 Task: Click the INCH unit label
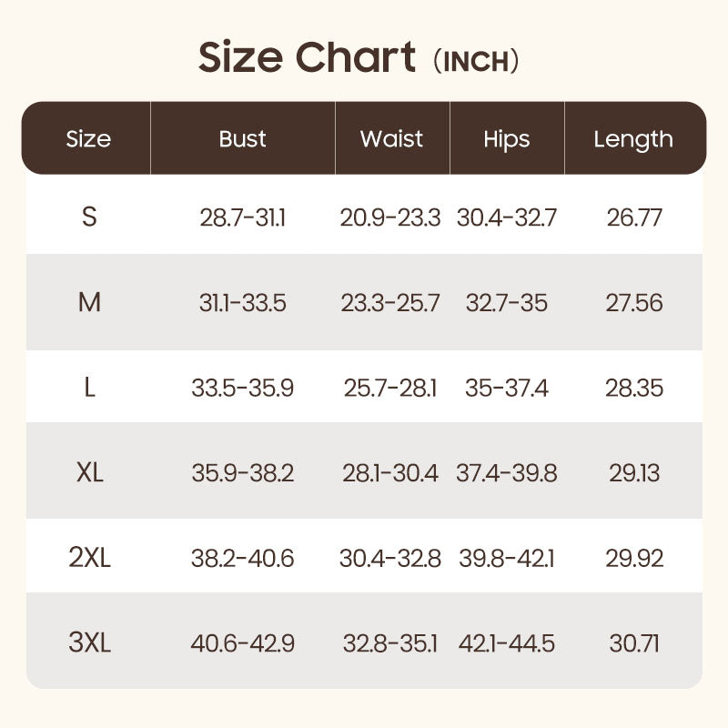(x=476, y=61)
